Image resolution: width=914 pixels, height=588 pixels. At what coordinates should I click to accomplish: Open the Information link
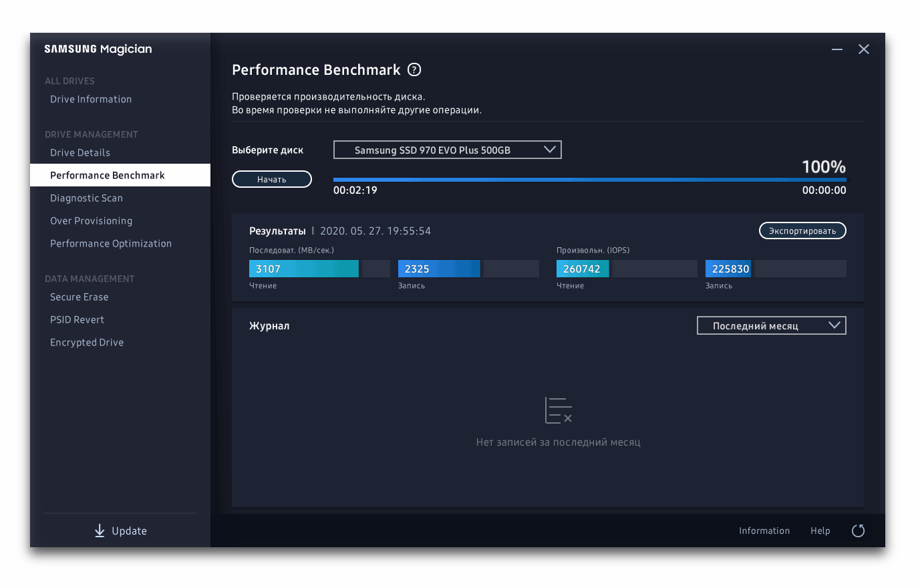click(764, 531)
